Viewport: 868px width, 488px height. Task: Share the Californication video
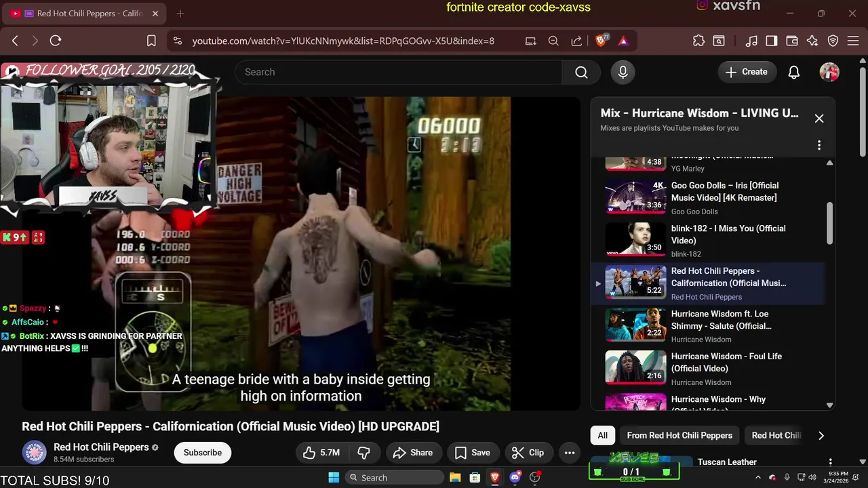pyautogui.click(x=412, y=452)
